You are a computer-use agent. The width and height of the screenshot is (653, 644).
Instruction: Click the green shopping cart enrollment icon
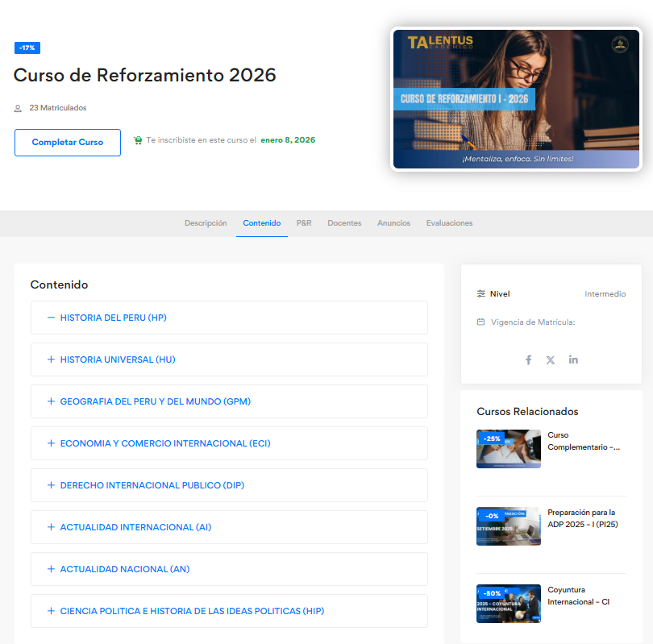138,140
